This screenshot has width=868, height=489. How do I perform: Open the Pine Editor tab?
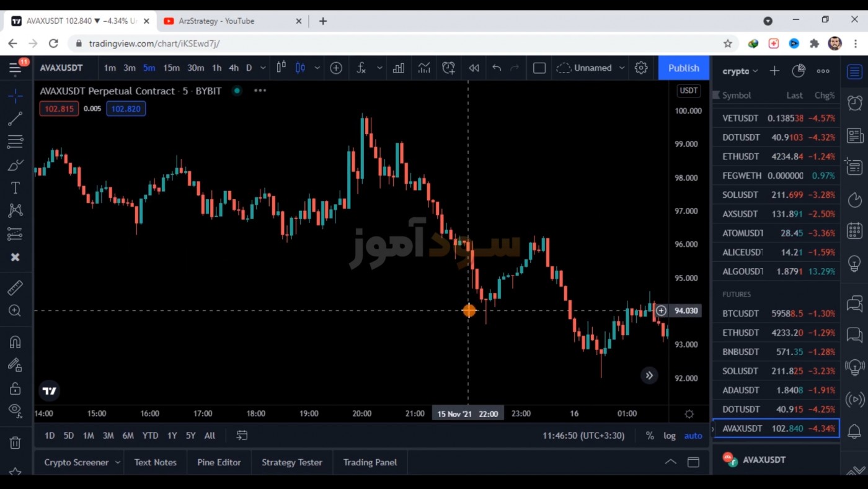click(x=219, y=462)
